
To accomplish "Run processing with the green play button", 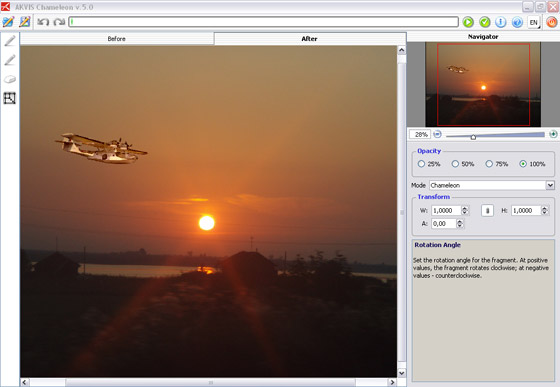I will [x=468, y=22].
